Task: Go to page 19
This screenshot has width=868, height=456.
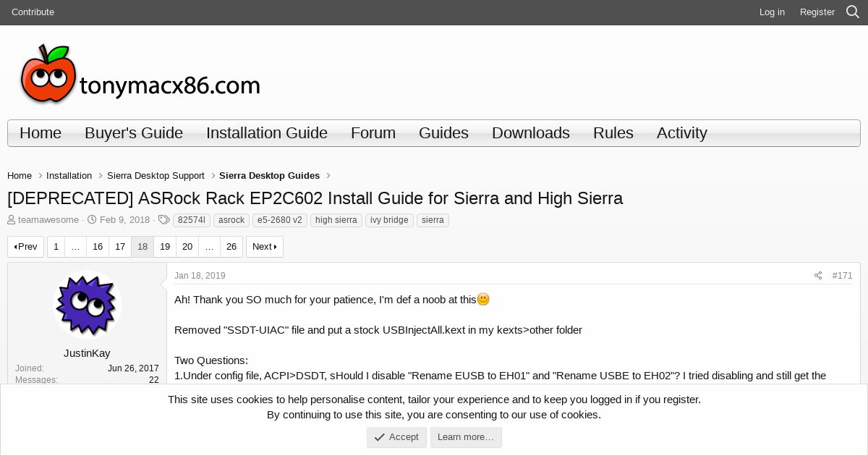Action: (x=165, y=247)
